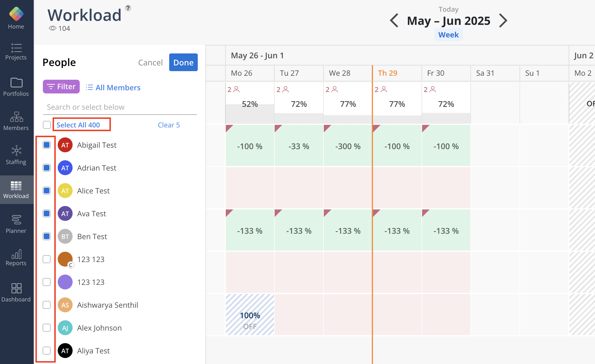The width and height of the screenshot is (595, 364).
Task: Select the Workload grid icon
Action: point(16,186)
